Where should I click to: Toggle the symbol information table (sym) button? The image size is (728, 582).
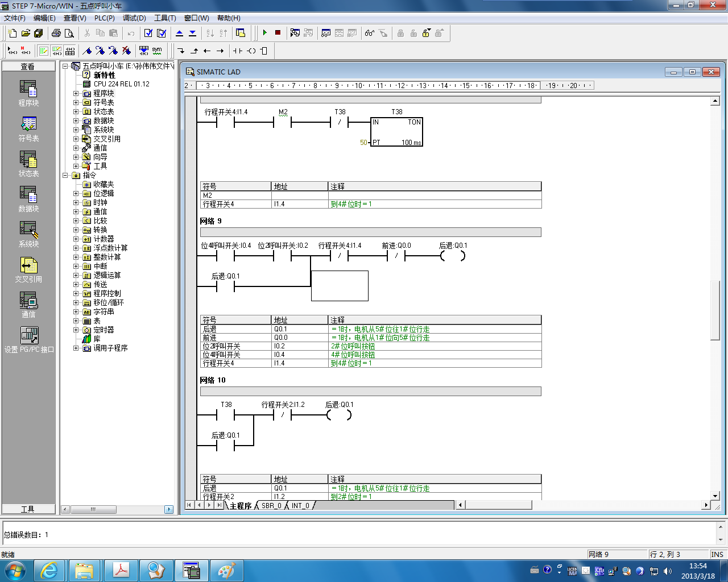157,51
